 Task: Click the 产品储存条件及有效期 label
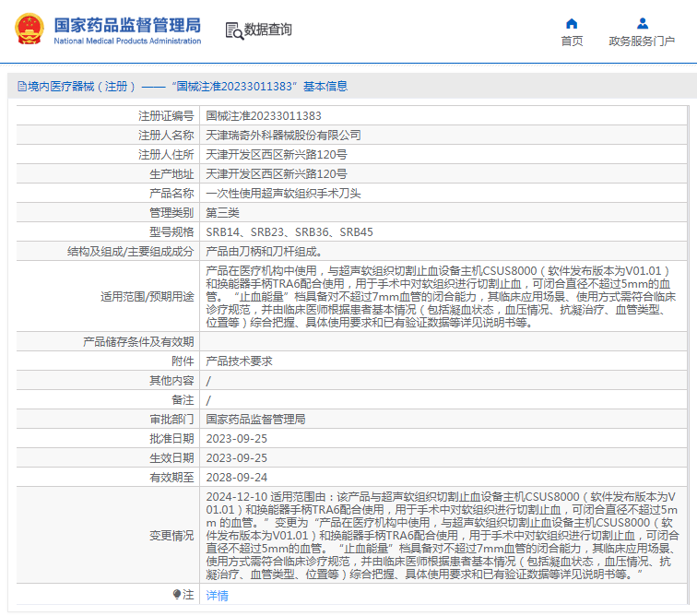coord(138,341)
